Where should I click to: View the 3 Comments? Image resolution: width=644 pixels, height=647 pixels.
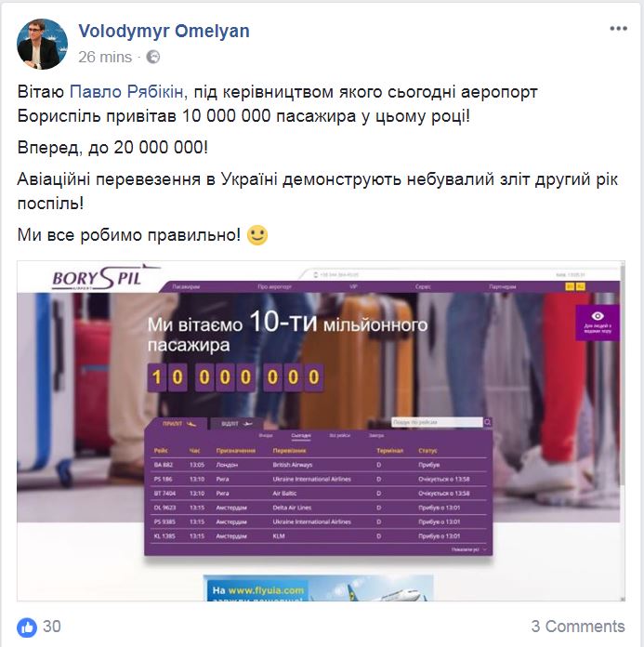tap(578, 627)
